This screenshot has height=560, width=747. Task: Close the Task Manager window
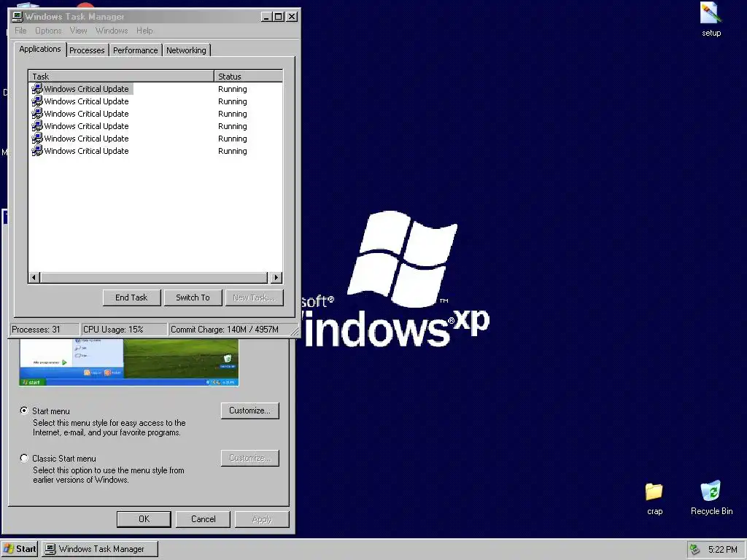(x=292, y=17)
